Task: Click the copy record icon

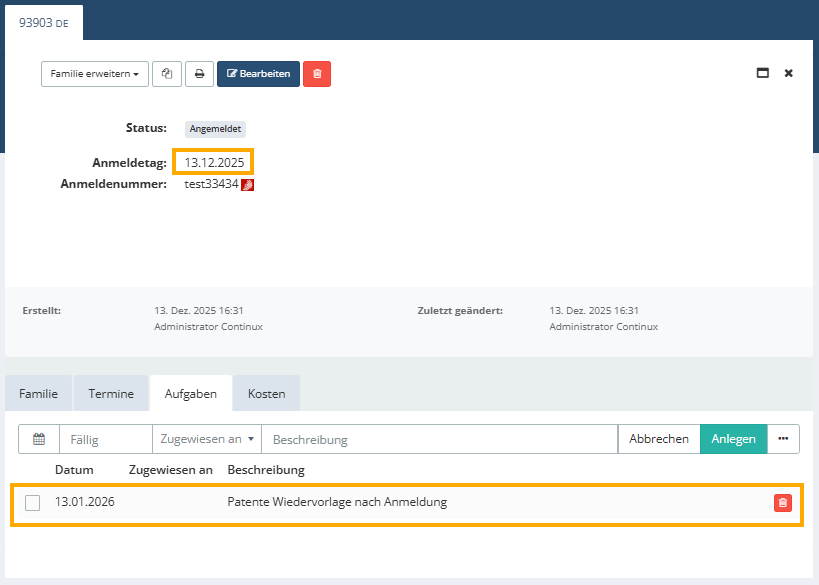Action: (167, 74)
